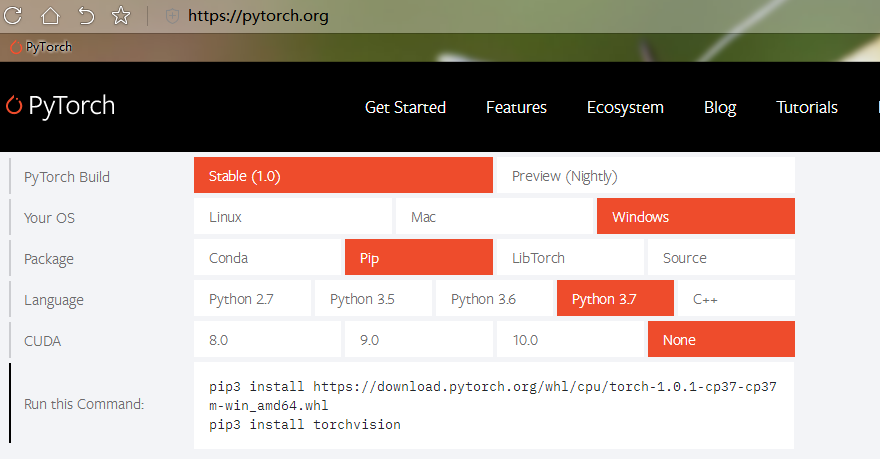Select the PyTorch browser tab
This screenshot has width=880, height=459.
click(x=42, y=47)
